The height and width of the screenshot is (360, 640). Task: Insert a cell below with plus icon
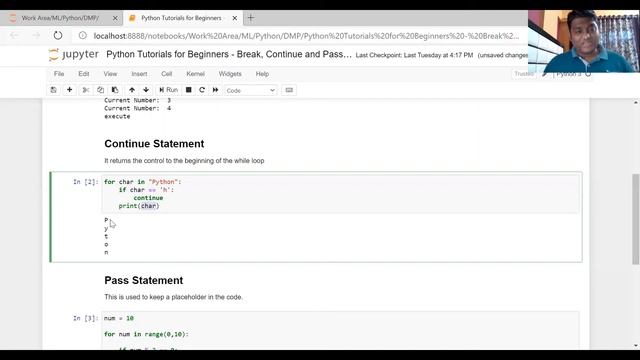(69, 90)
